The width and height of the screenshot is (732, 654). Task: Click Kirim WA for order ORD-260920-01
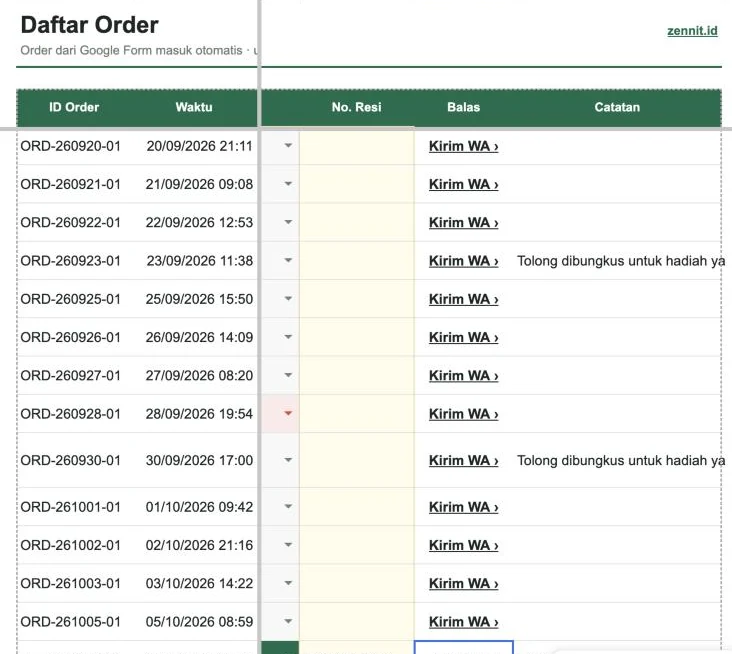[x=464, y=146]
